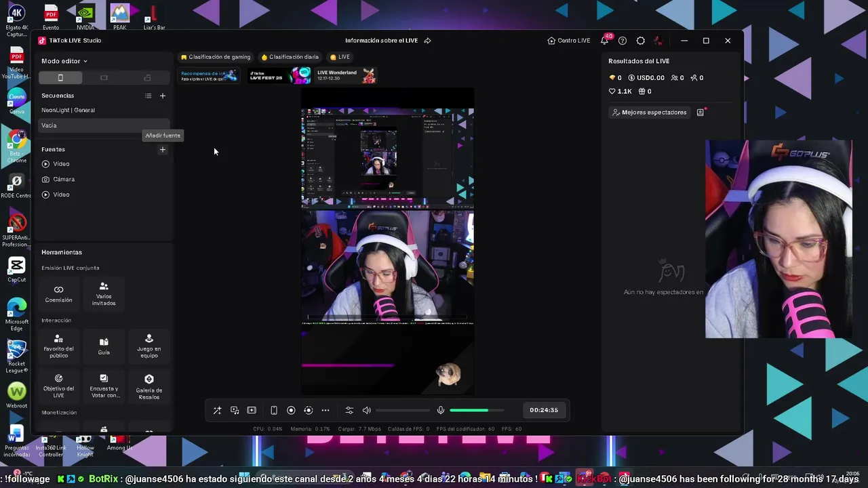Click the USD0.00 earnings value
This screenshot has width=868, height=488.
point(647,78)
